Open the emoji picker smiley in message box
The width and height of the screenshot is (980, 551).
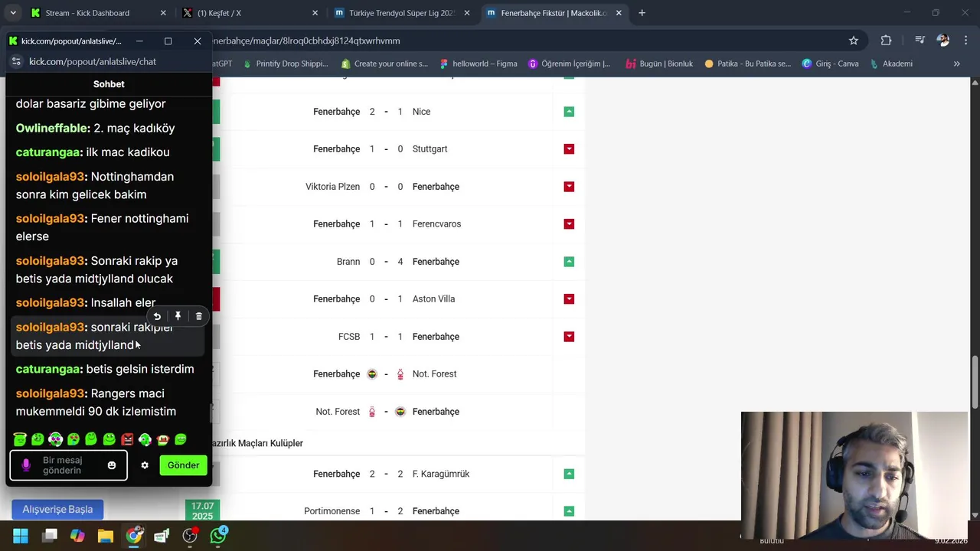pyautogui.click(x=112, y=465)
